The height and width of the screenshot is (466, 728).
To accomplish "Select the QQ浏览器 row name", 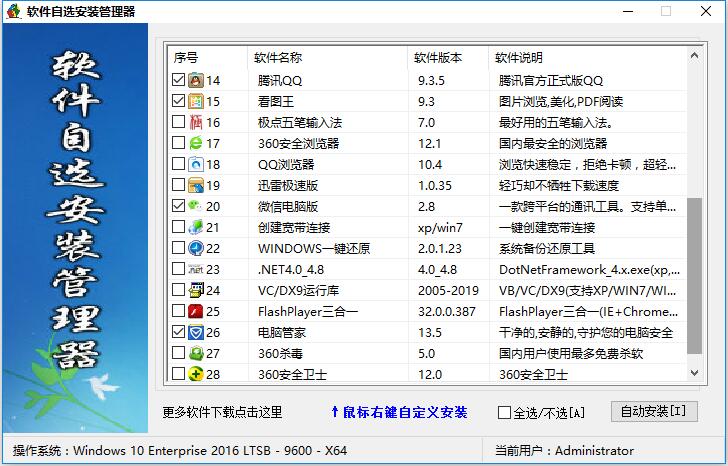I will pos(286,165).
